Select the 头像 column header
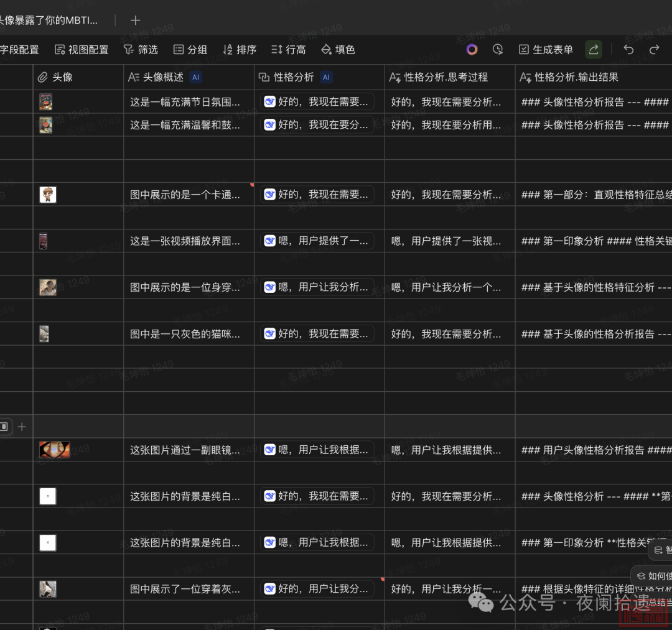672x630 pixels. coord(78,77)
